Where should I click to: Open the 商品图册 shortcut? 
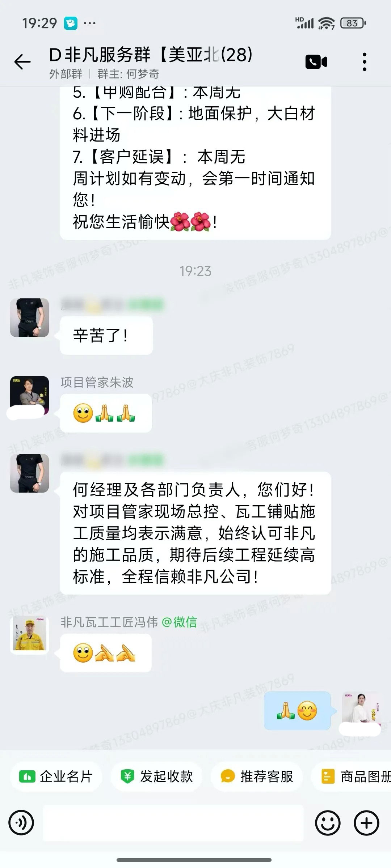click(351, 776)
